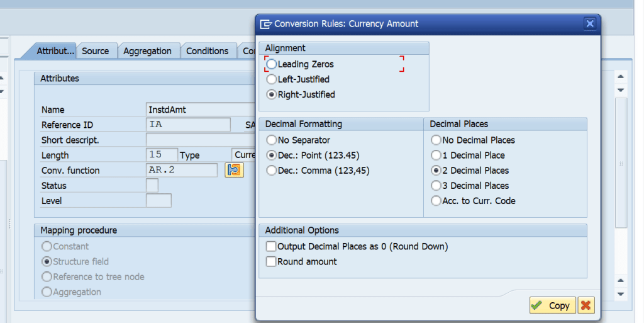Click right scrollbar bottom up arrow
644x323 pixels.
point(621,280)
